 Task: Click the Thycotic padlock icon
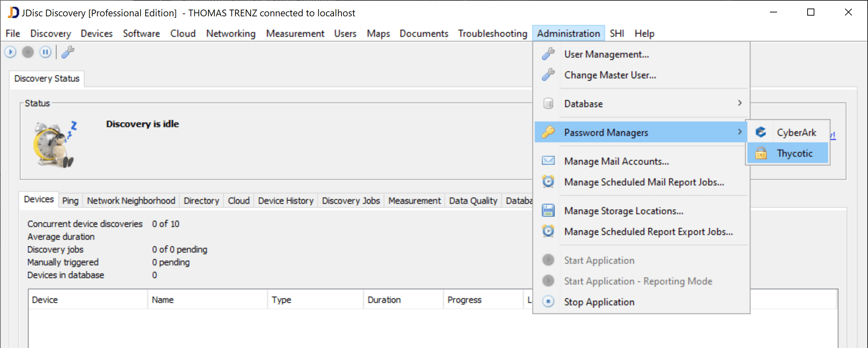pyautogui.click(x=761, y=153)
